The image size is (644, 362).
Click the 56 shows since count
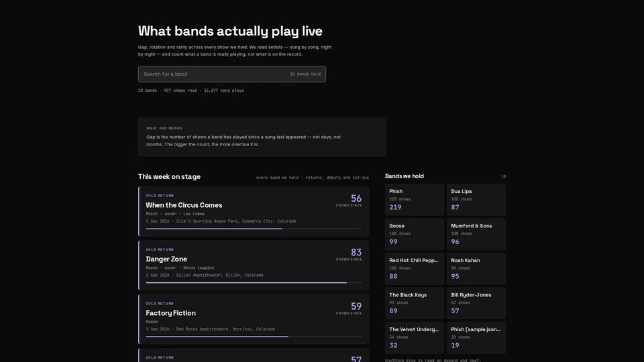tap(356, 198)
